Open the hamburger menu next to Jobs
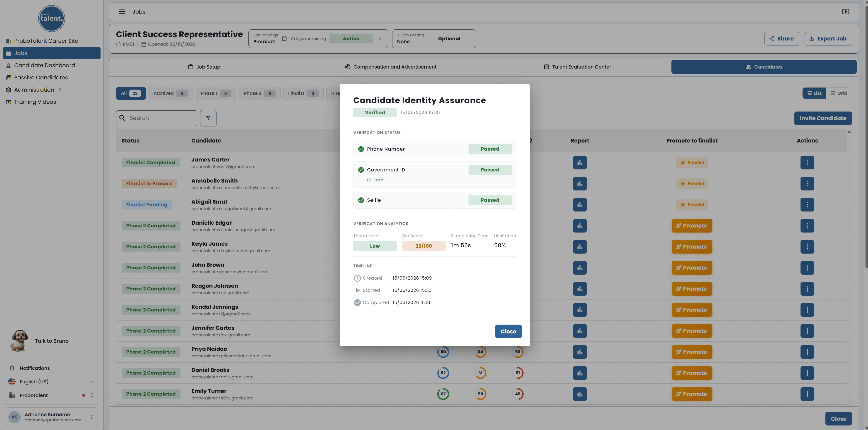868x430 pixels. coord(122,12)
